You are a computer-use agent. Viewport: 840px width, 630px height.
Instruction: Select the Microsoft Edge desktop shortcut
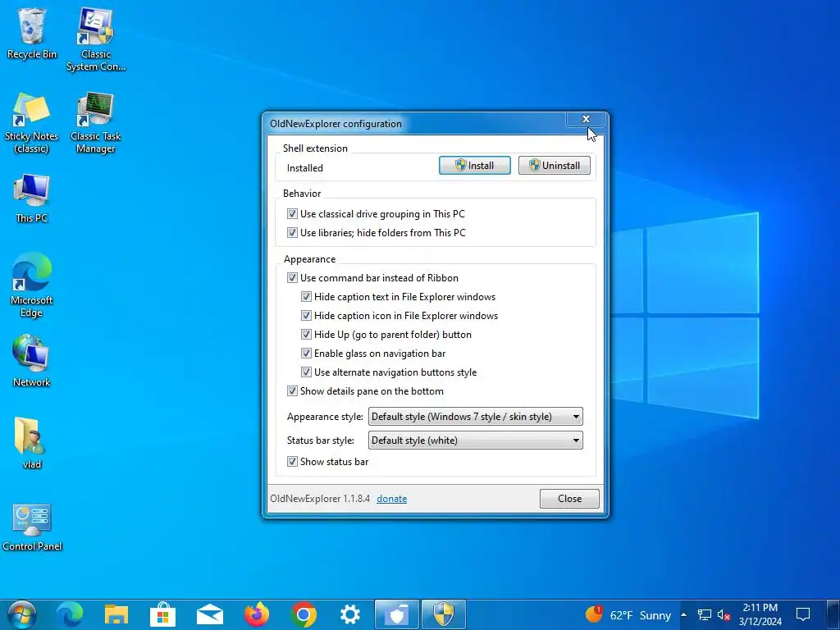(x=32, y=286)
